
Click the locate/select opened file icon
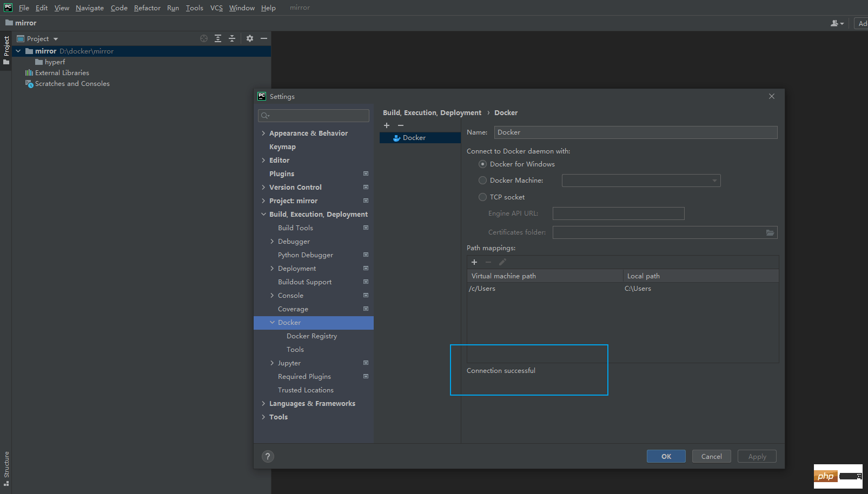click(204, 38)
